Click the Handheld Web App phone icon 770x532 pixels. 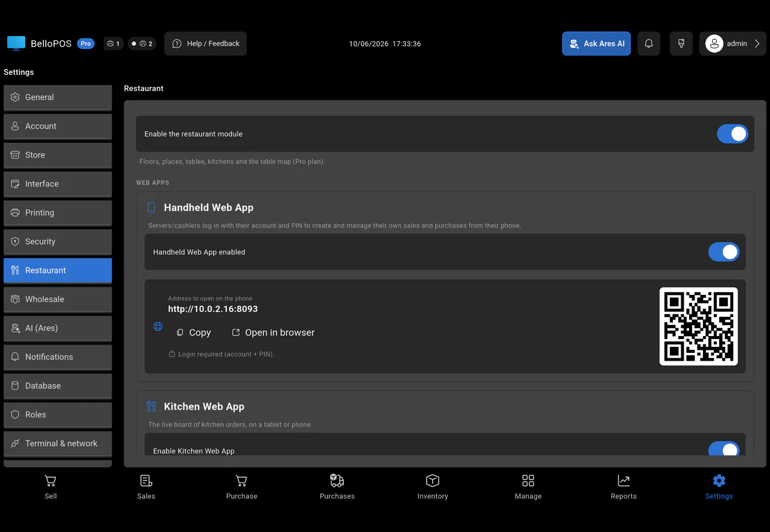[151, 207]
